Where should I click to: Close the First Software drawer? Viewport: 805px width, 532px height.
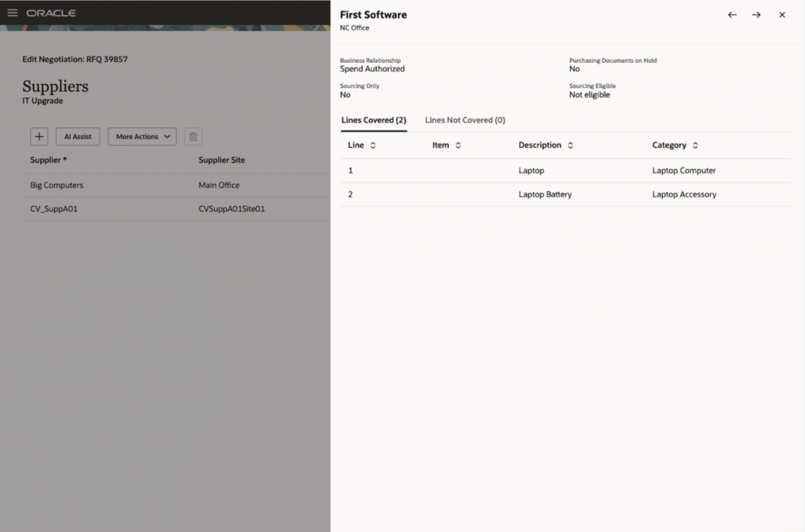click(782, 15)
